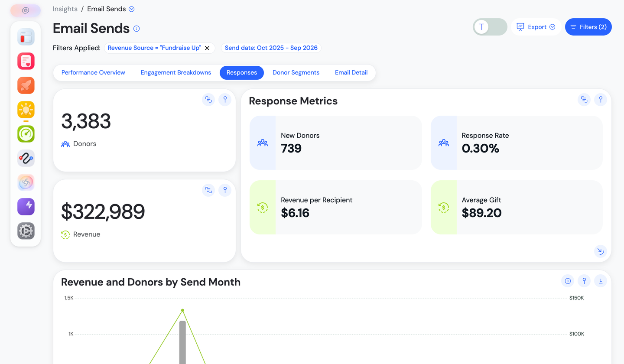Open the yellow lightbulb Insights sidebar icon
Viewport: 624px width, 364px height.
[26, 110]
